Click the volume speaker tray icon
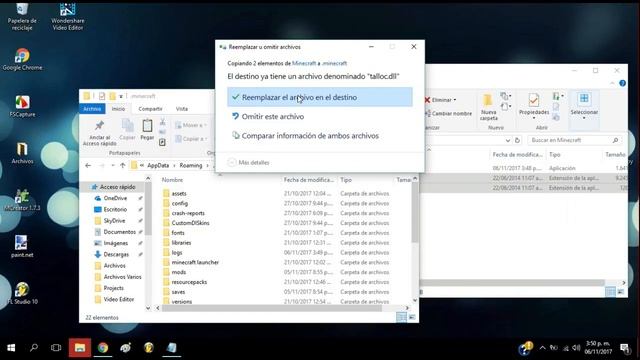 click(x=576, y=348)
